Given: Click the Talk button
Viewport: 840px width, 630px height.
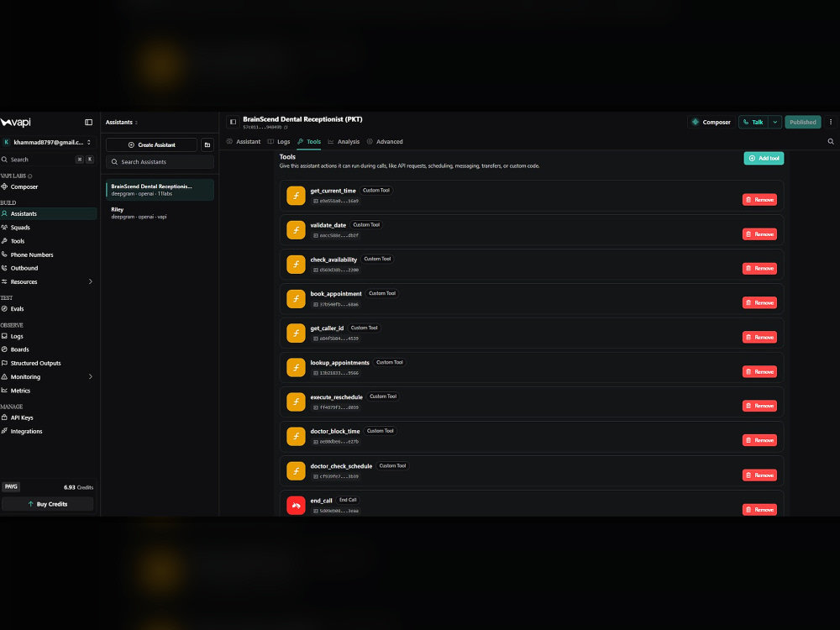Looking at the screenshot, I should [x=753, y=122].
